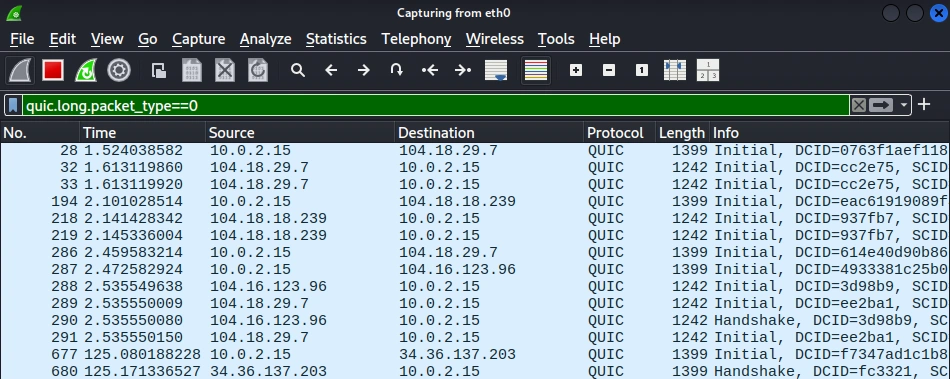
Task: Select packet number 286 row
Action: coord(475,252)
